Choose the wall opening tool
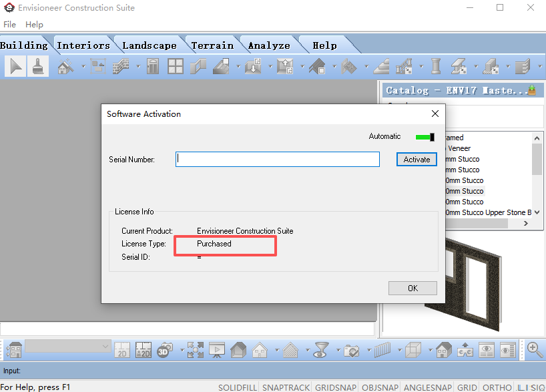The image size is (546, 392). coord(198,66)
